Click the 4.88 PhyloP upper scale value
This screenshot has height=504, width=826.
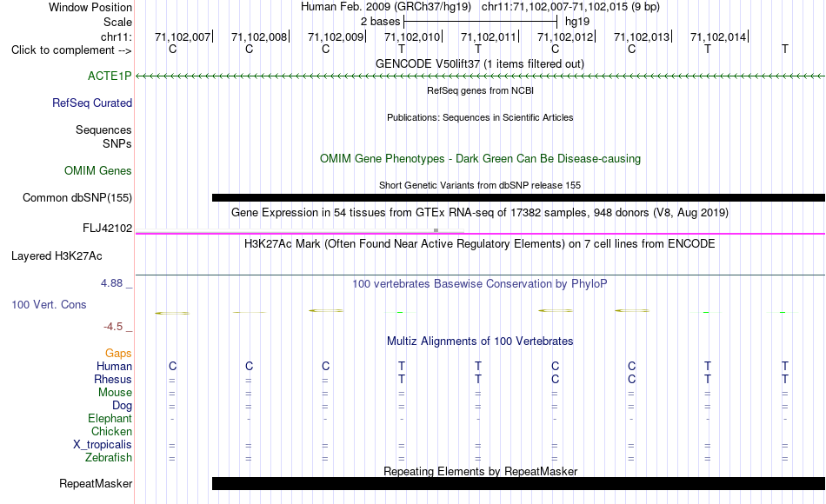(x=111, y=283)
